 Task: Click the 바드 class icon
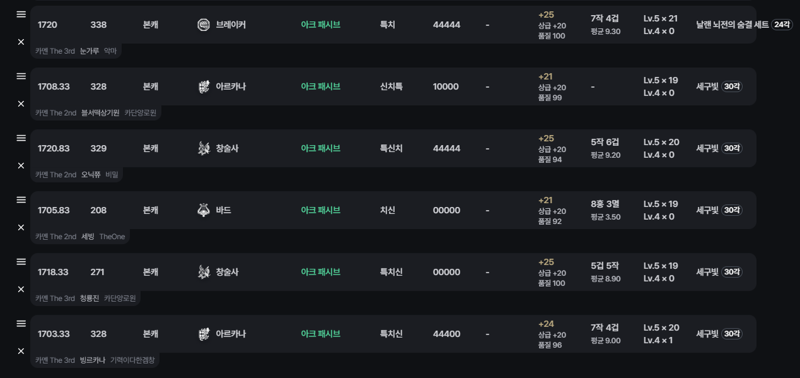click(203, 210)
